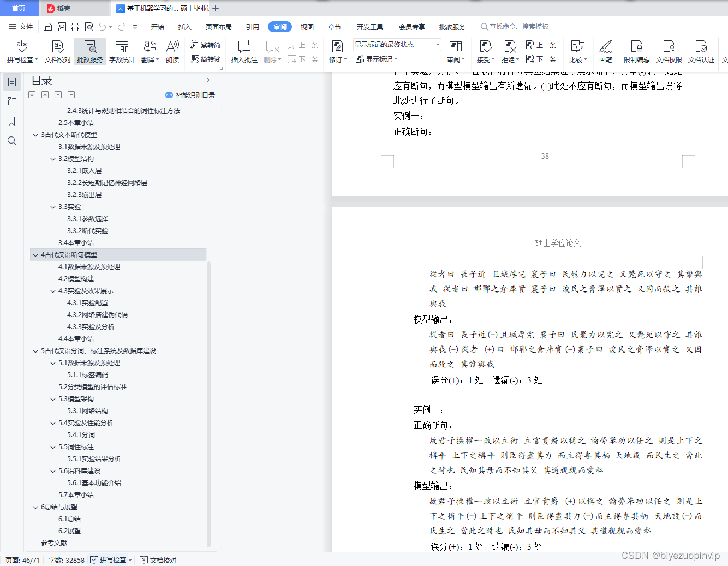Open the 文件 menu
This screenshot has width=728, height=566.
21,27
